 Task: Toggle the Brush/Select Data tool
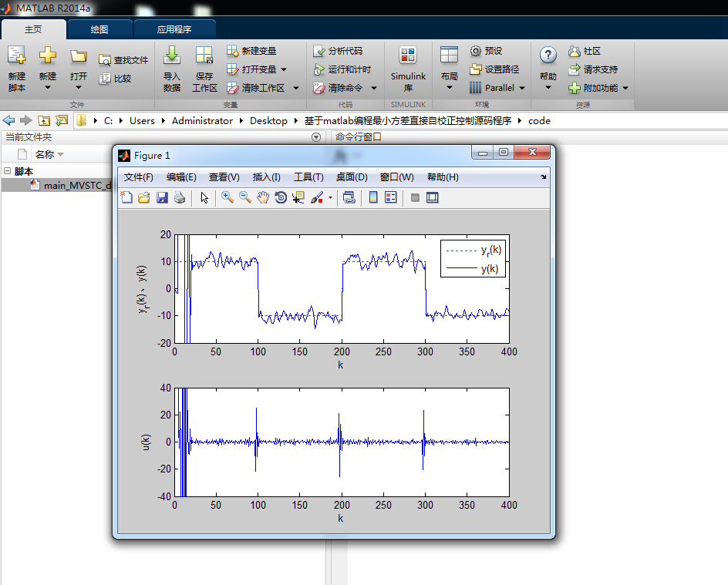(317, 197)
